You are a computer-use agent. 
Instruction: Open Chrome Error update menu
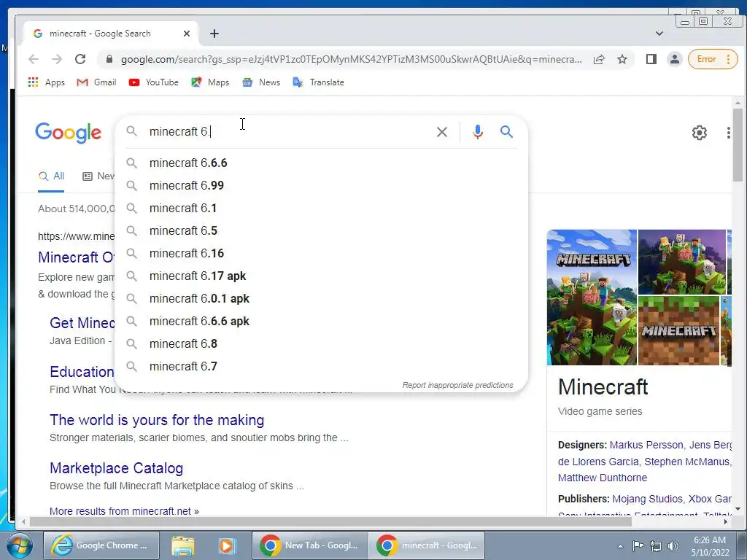(x=713, y=59)
